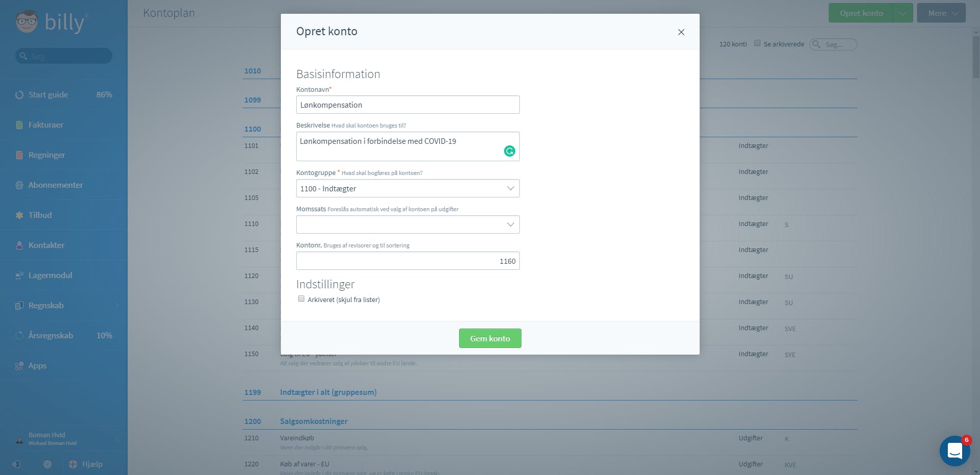Expand the arrow next to Opret konto button
This screenshot has height=475, width=980.
point(902,13)
